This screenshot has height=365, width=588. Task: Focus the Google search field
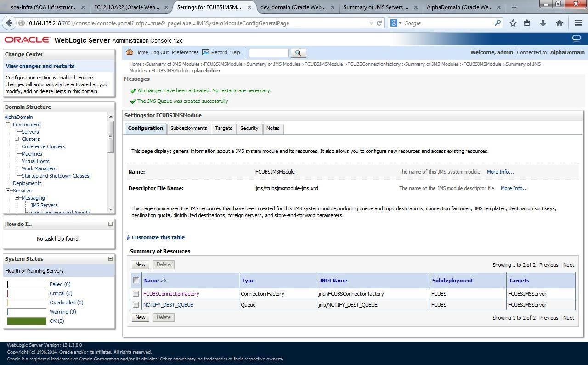tap(448, 23)
